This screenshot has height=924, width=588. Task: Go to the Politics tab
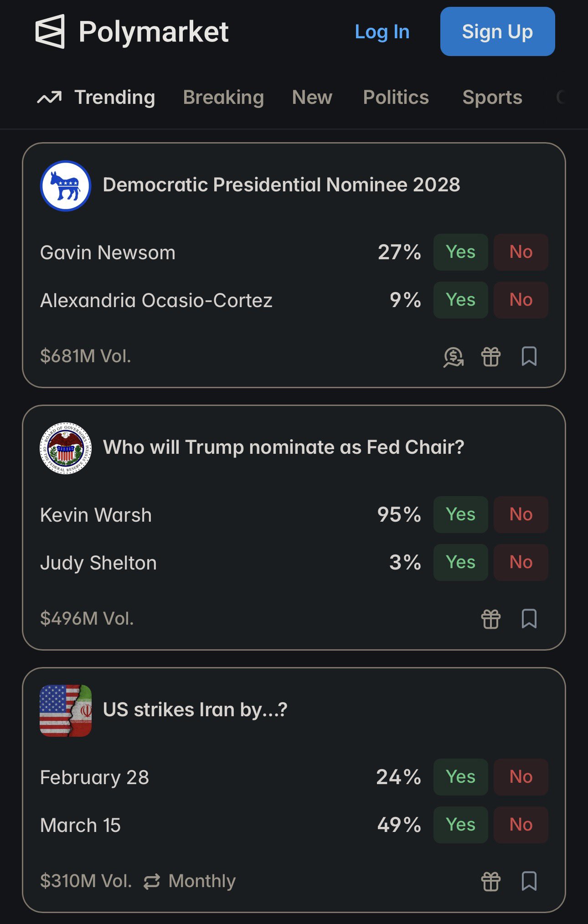[x=396, y=97]
